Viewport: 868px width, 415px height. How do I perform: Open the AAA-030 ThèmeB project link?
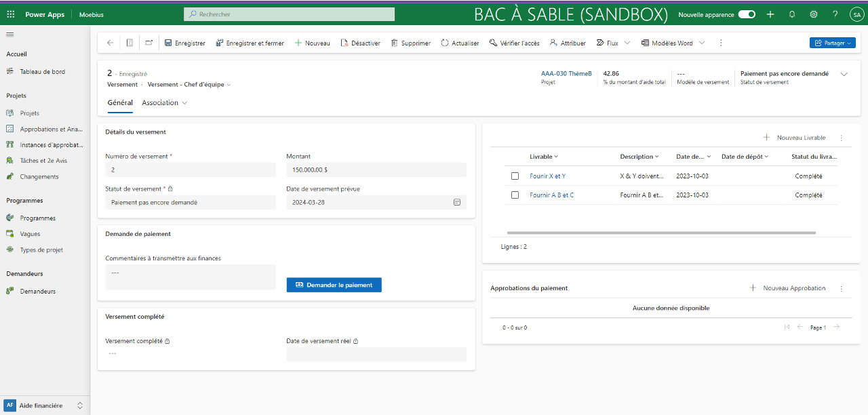566,73
